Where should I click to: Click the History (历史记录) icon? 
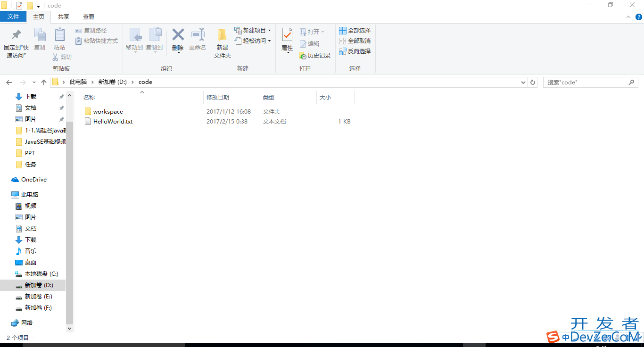tap(303, 56)
